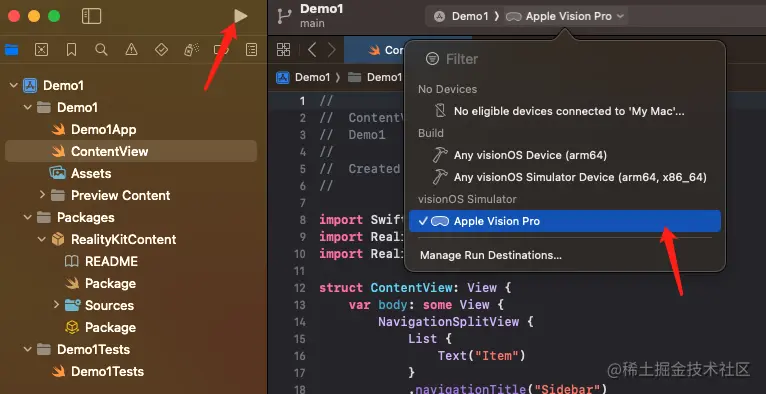Open the related items grid icon
Screen dimensions: 766x394
coord(283,49)
